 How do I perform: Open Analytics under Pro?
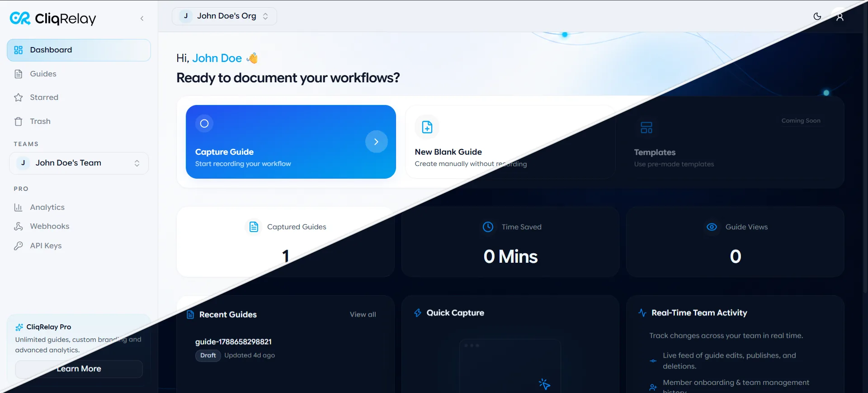pyautogui.click(x=79, y=207)
